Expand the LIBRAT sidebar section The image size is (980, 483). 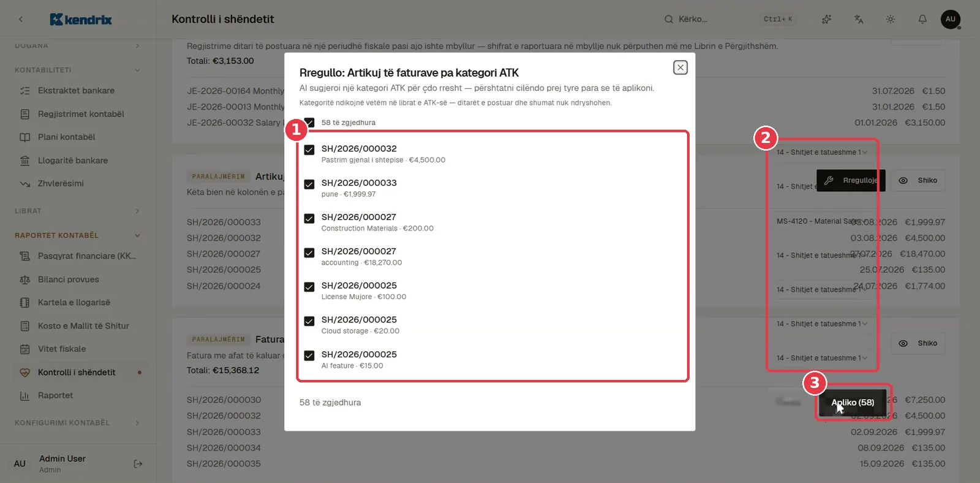pos(78,211)
